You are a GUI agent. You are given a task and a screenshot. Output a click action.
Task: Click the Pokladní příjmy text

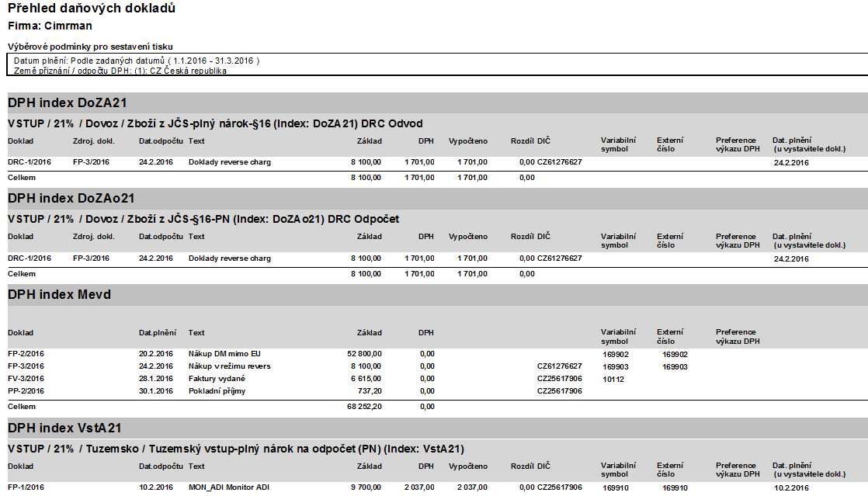point(217,391)
